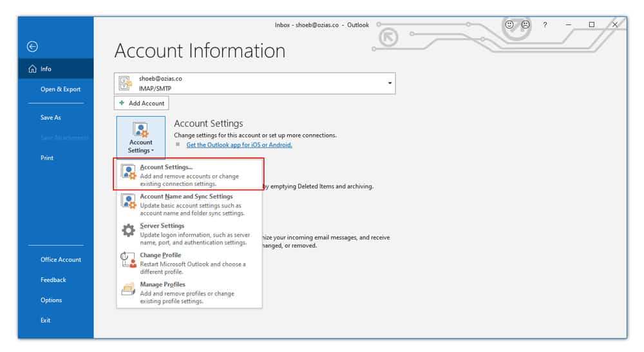The height and width of the screenshot is (352, 644).
Task: Click the Account Settings section heading
Action: [x=208, y=123]
